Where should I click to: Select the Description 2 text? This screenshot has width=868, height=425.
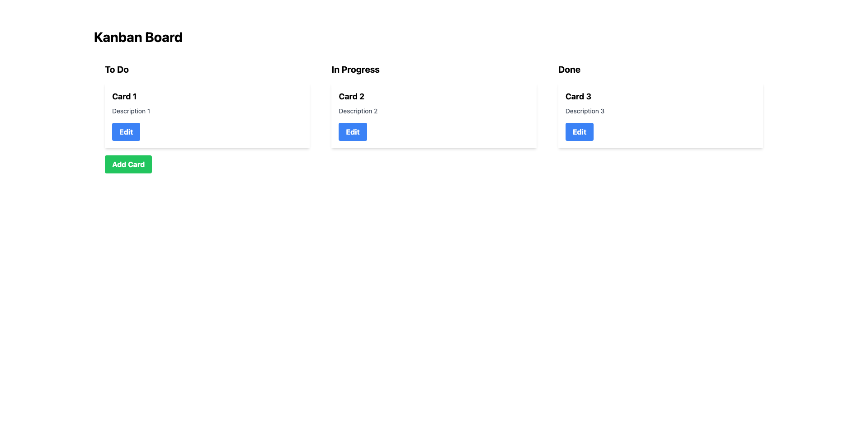click(x=358, y=111)
